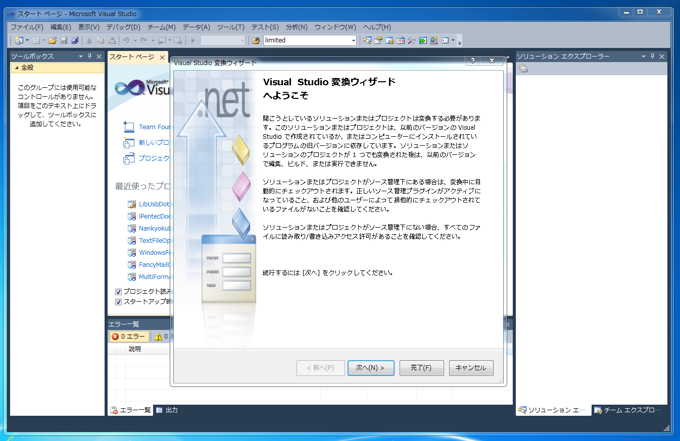This screenshot has height=441, width=680.
Task: Open the ツール(T) menu
Action: [x=231, y=27]
